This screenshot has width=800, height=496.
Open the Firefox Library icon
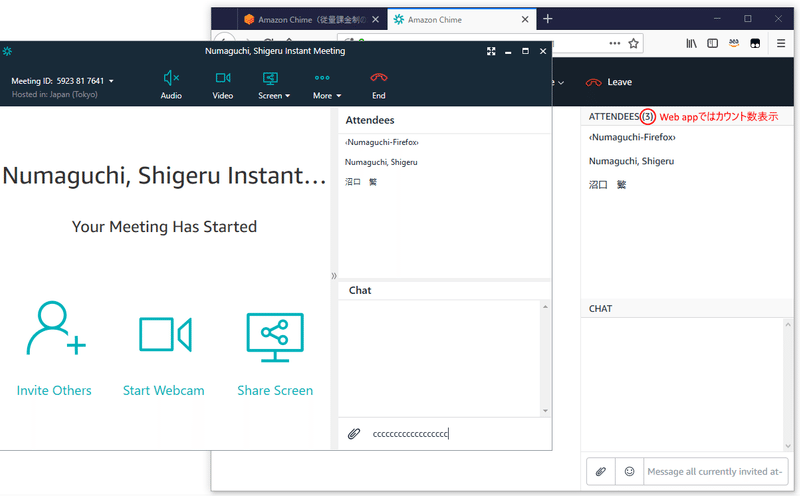[691, 43]
